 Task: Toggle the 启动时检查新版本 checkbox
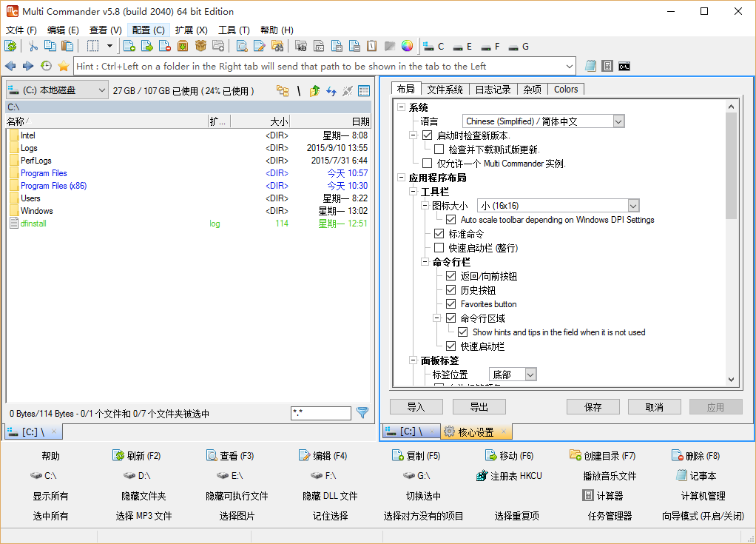click(x=427, y=135)
